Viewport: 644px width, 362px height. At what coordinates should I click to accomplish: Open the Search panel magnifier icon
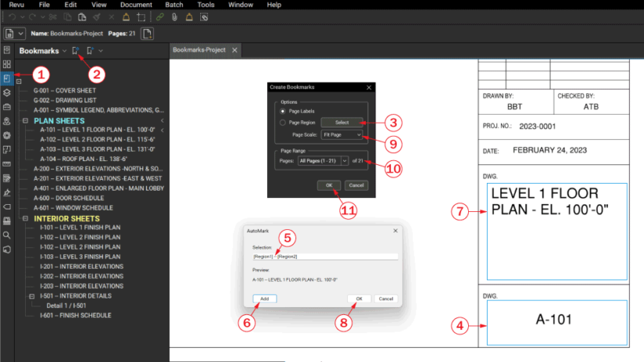[x=7, y=235]
